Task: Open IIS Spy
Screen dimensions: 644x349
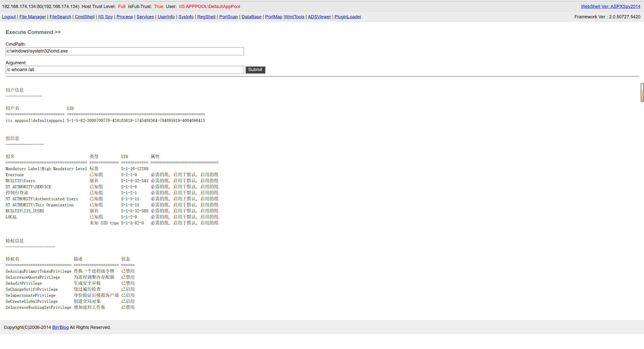Action: [105, 17]
